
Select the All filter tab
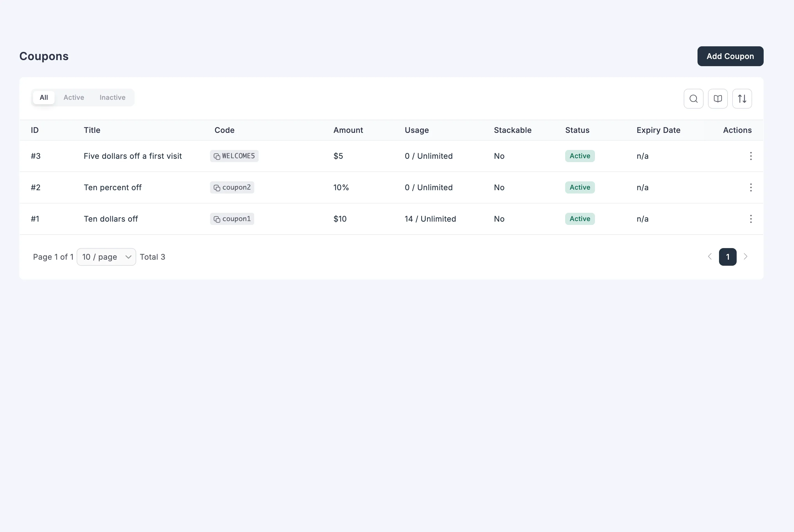(x=44, y=97)
